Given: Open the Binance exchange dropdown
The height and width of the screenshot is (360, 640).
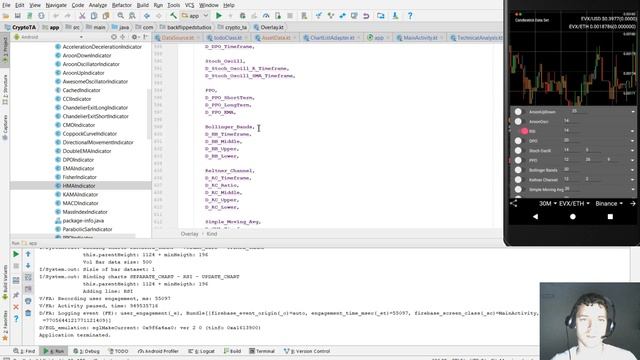Looking at the screenshot, I should (609, 203).
